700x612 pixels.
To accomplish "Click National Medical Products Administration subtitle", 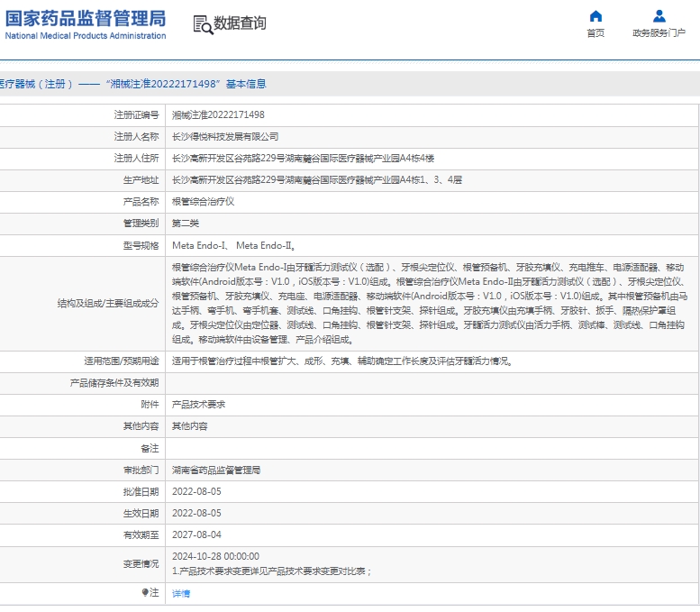I will (86, 36).
